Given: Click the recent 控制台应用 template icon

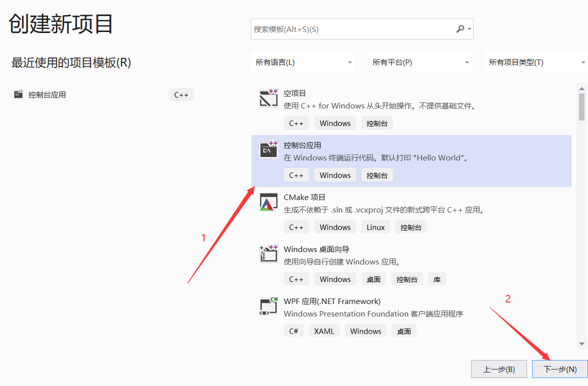Looking at the screenshot, I should pos(18,94).
